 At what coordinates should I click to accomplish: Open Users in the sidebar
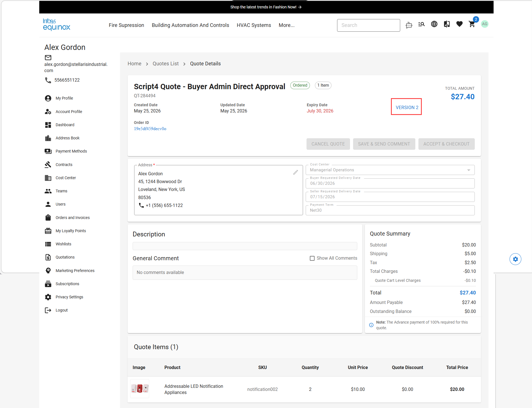60,204
